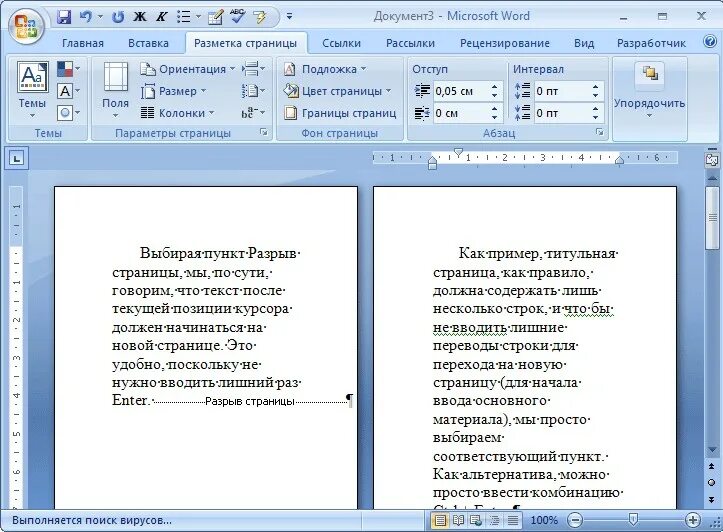Zoom out with the minus button
Screen dimensions: 723x532
(575, 520)
